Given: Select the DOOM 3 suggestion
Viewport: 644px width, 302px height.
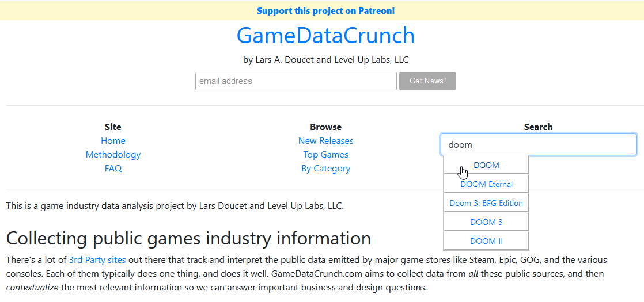Looking at the screenshot, I should point(486,222).
